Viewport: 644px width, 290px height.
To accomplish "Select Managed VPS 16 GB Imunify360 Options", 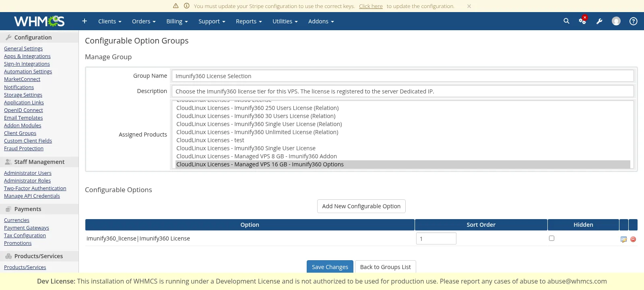I will [402, 164].
